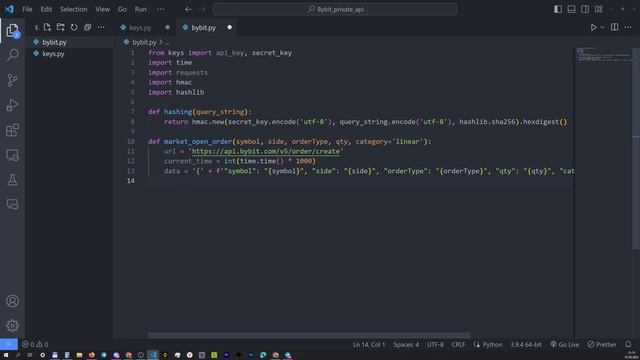The height and width of the screenshot is (360, 640).
Task: Open the api.bybit.com order create URL
Action: click(266, 151)
